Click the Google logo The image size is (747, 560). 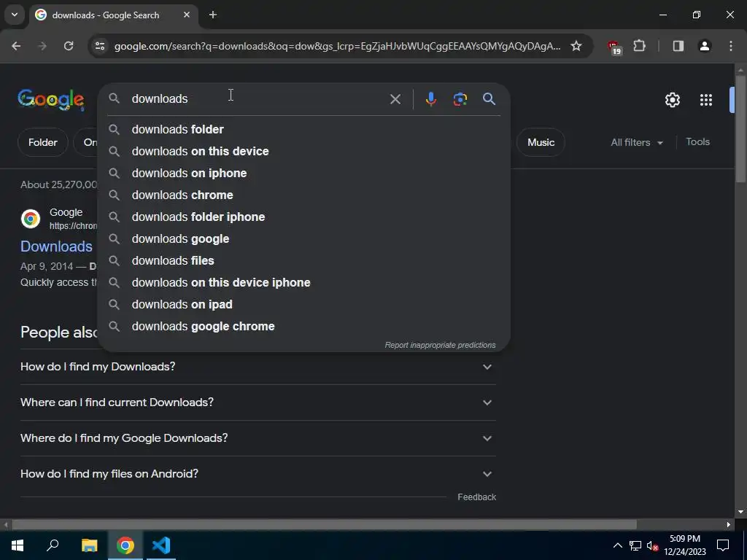(51, 99)
